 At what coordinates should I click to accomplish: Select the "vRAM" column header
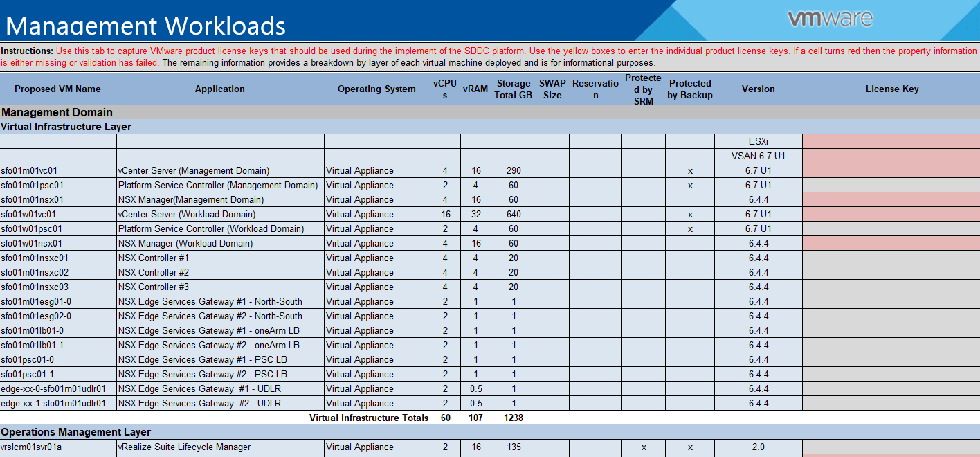pos(475,89)
